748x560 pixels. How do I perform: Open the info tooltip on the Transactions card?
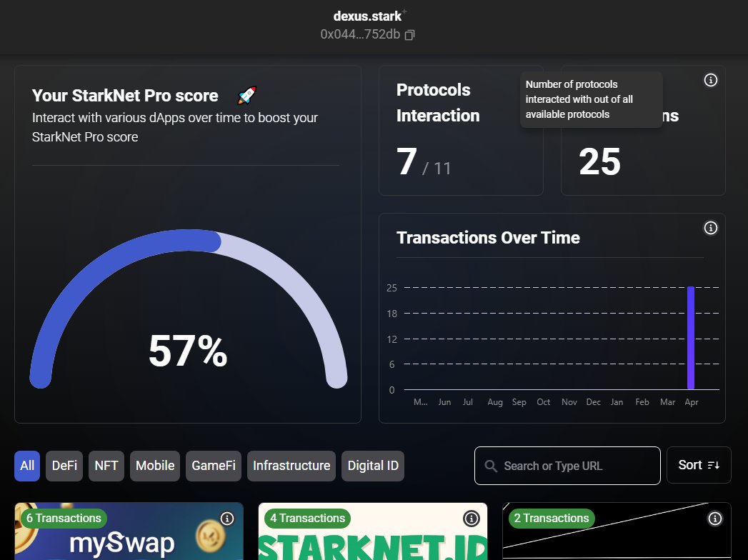[x=711, y=80]
